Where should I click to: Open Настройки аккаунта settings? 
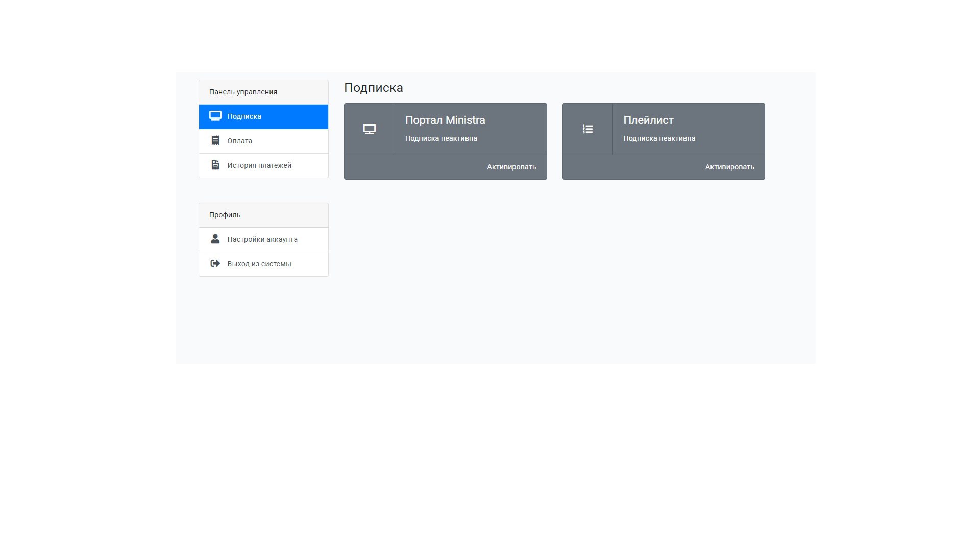coord(263,239)
